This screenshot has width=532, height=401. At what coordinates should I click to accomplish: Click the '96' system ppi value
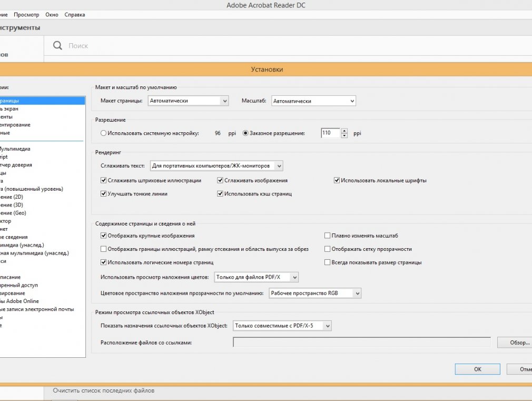click(x=218, y=133)
